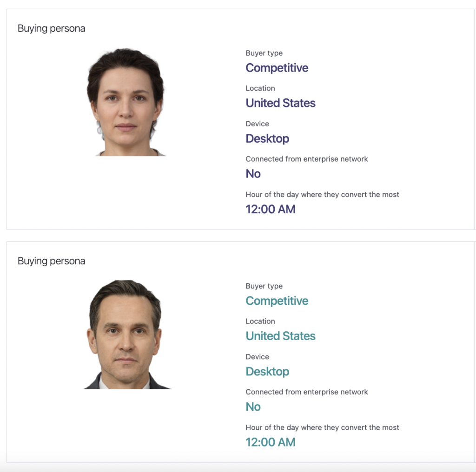
Task: Click the Connected from enterprise network label, top card
Action: click(307, 159)
